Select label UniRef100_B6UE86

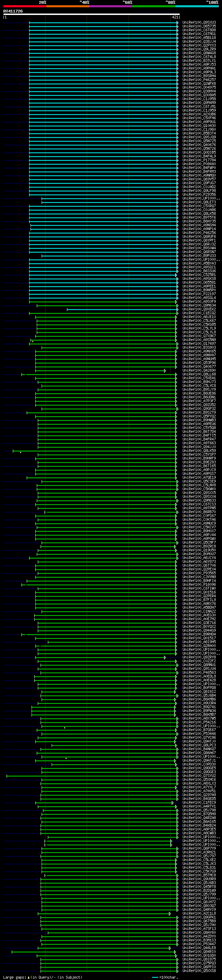(x=199, y=394)
